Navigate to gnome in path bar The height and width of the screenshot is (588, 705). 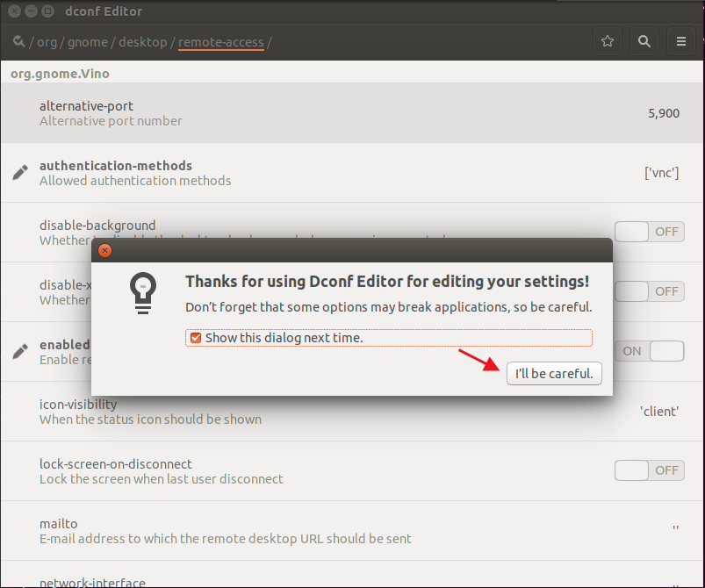point(88,42)
